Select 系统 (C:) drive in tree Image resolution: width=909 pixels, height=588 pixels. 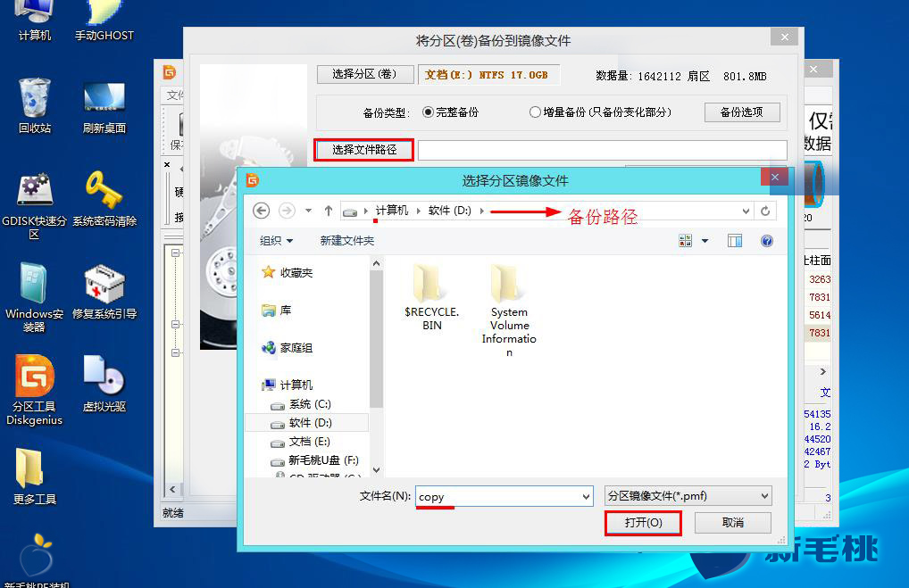point(302,404)
